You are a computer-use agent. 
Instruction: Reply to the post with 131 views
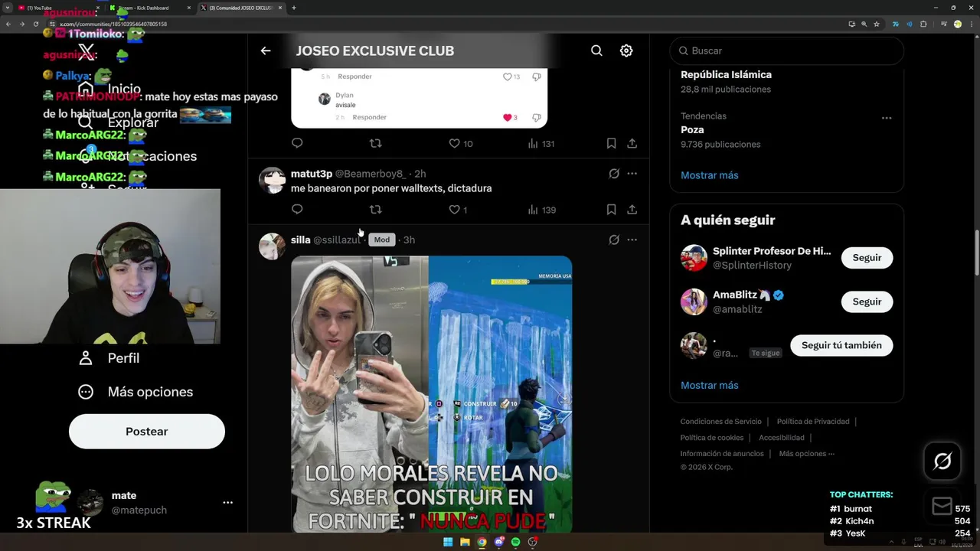[x=297, y=143]
